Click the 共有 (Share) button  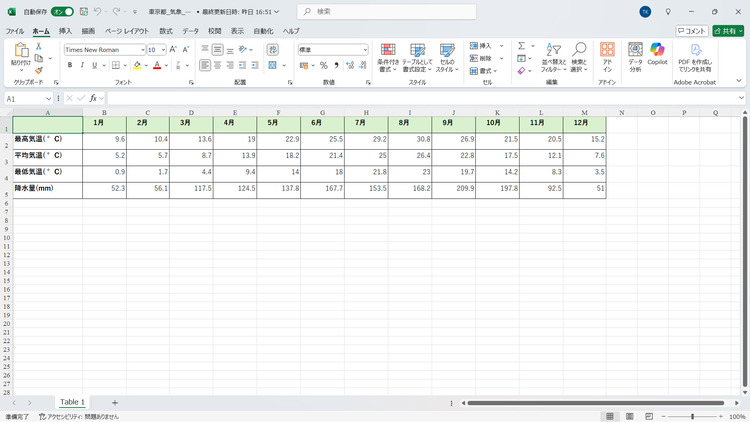pyautogui.click(x=725, y=31)
